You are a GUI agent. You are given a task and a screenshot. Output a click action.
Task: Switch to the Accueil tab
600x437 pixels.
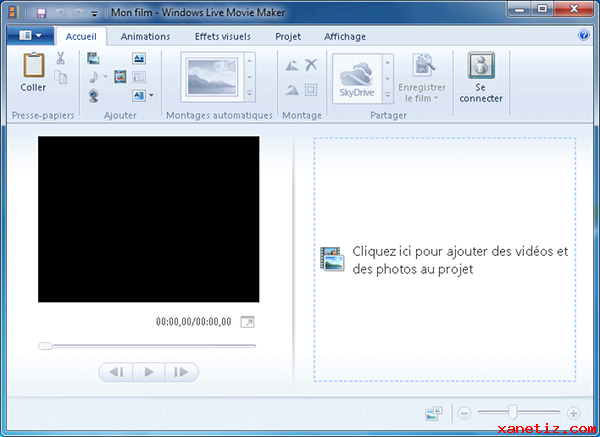click(x=81, y=36)
